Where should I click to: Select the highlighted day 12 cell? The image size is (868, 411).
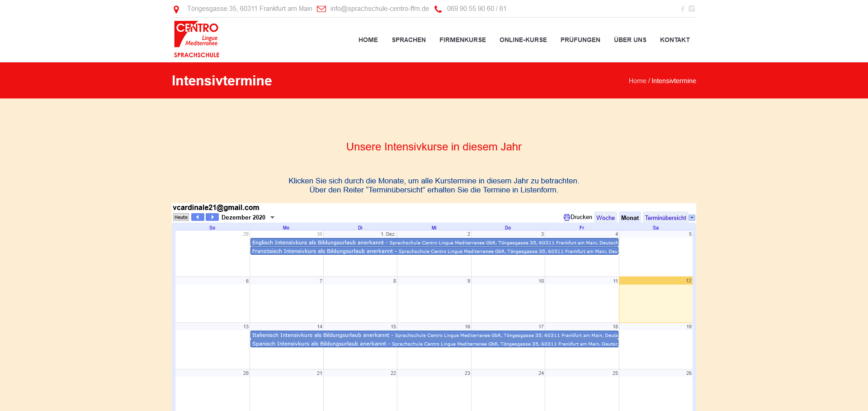[x=656, y=300]
